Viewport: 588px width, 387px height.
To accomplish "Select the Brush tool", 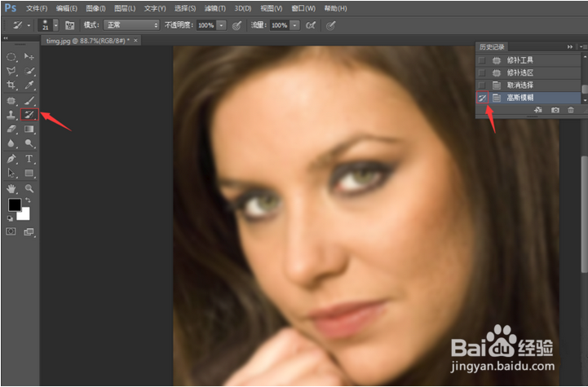I will pos(29,100).
